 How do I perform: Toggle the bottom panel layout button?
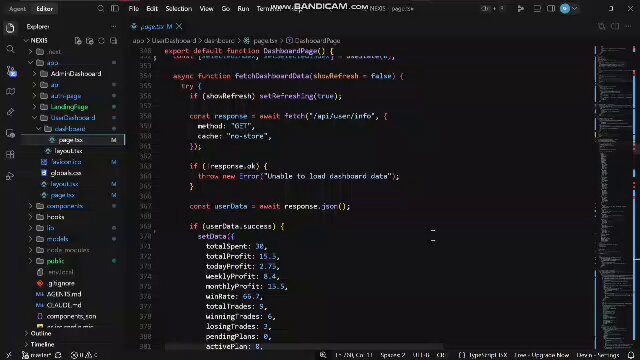[537, 8]
